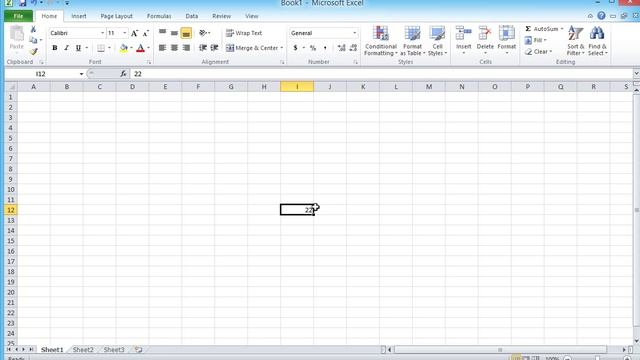Select the Format Painter brush
Image resolution: width=640 pixels, height=360 pixels.
(x=33, y=51)
